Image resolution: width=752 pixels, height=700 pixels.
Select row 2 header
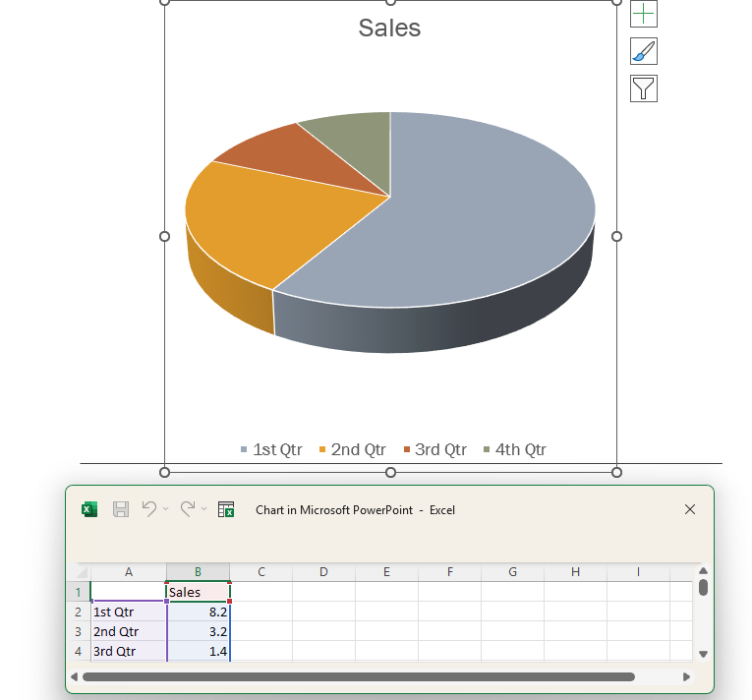pos(79,612)
